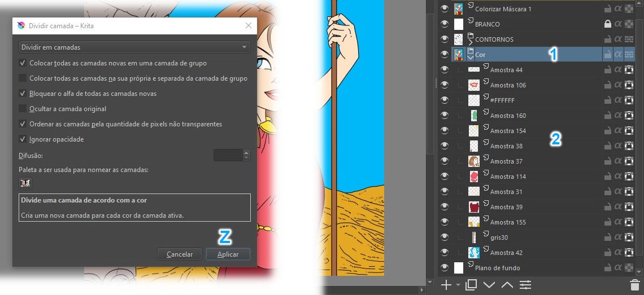Hide the BRANCO layer
The width and height of the screenshot is (644, 295).
pyautogui.click(x=444, y=24)
